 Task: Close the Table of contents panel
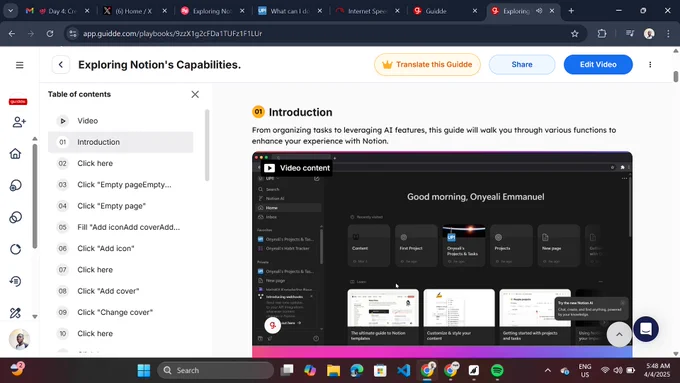coord(195,94)
